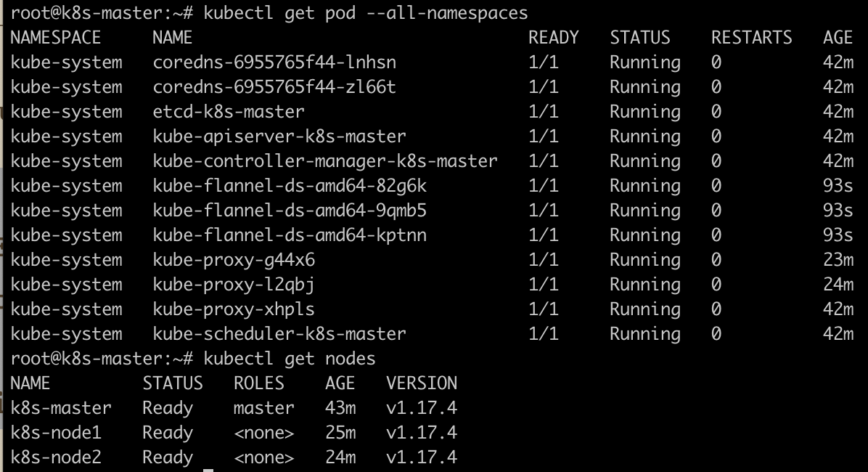Image resolution: width=868 pixels, height=472 pixels.
Task: Click kube-scheduler-k8s-master pod name
Action: pyautogui.click(x=279, y=334)
